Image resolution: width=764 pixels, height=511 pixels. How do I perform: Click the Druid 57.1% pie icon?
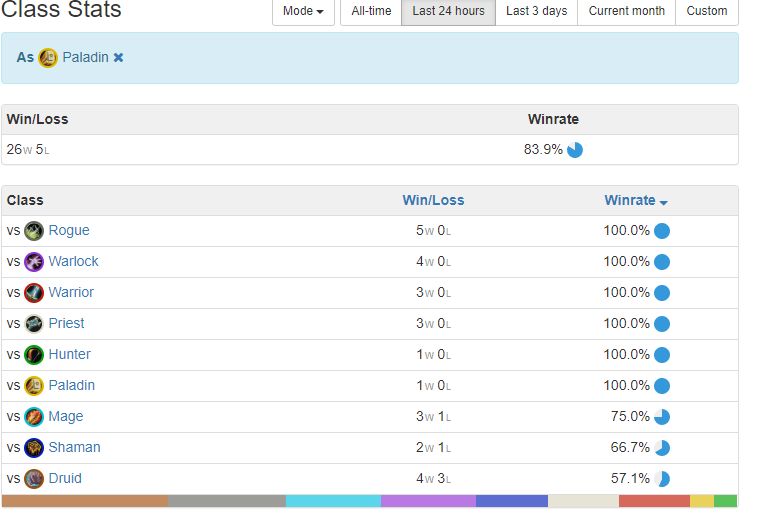(662, 479)
